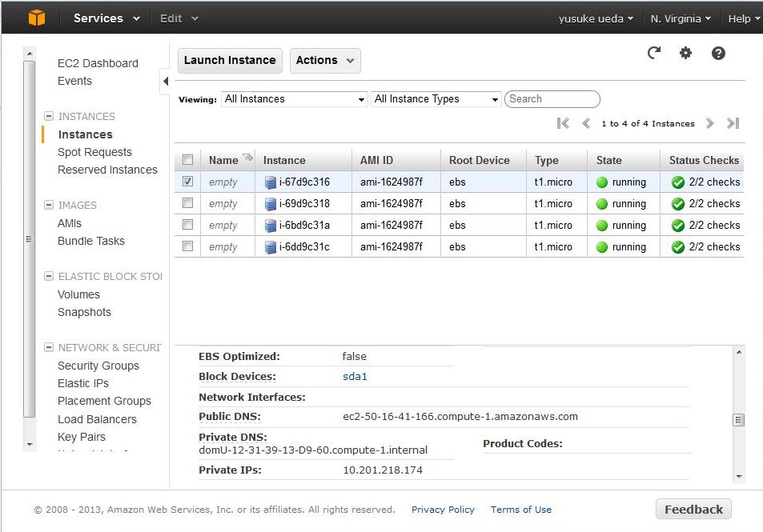
Task: Open Snapshots in sidebar
Action: click(84, 312)
